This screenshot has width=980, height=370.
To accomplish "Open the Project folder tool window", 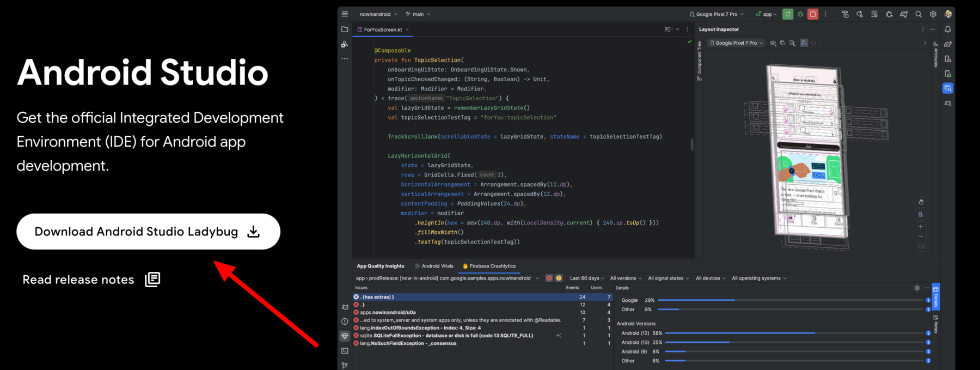I will coord(345,29).
